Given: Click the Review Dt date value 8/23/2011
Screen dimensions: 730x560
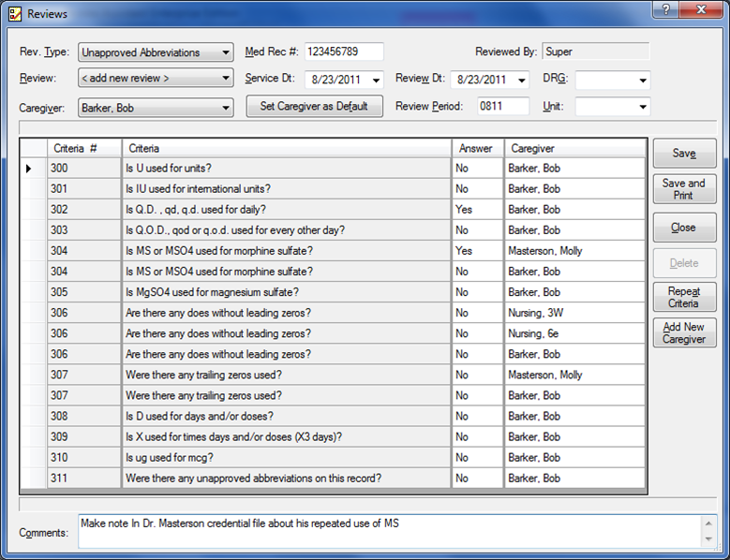Looking at the screenshot, I should 482,80.
